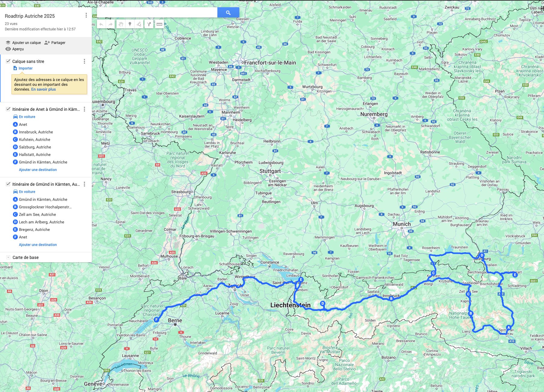This screenshot has height=392, width=544.
Task: Click the 23 vues view count
Action: coord(11,24)
